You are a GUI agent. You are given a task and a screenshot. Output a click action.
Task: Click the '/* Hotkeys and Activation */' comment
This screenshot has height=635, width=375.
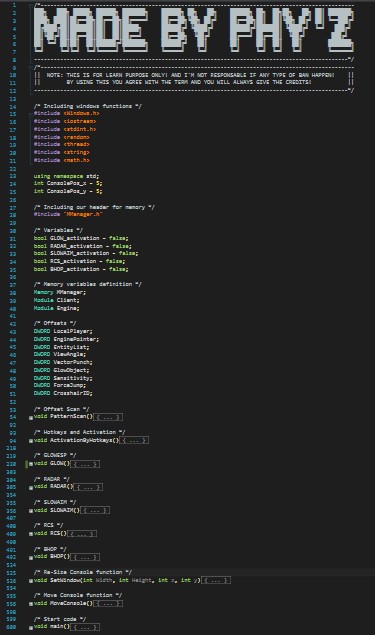pyautogui.click(x=79, y=433)
